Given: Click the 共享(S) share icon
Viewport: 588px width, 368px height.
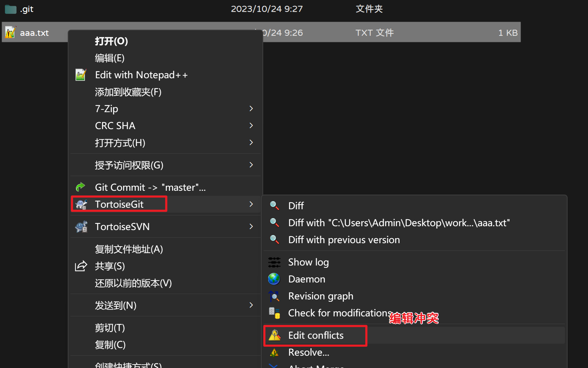Looking at the screenshot, I should (x=81, y=266).
